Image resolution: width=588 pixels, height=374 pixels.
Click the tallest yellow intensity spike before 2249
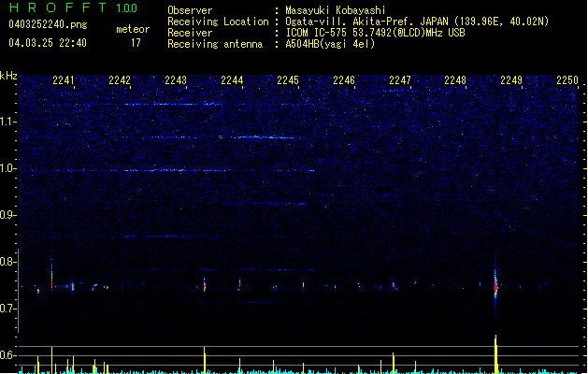coord(495,354)
